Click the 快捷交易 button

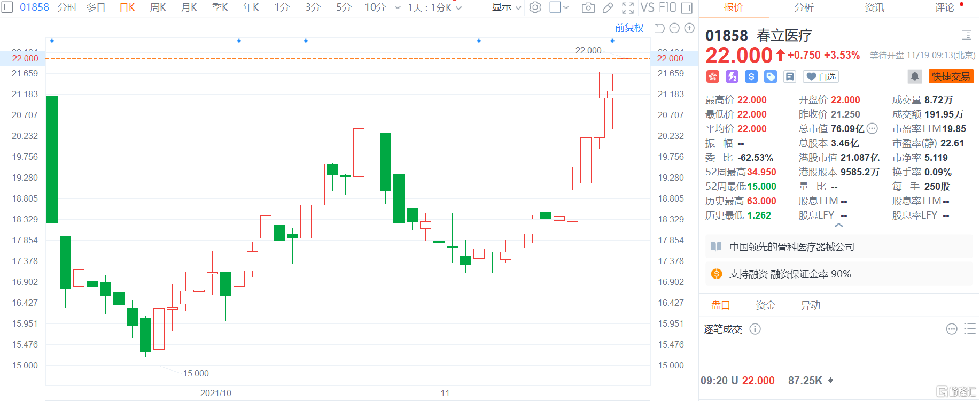[x=951, y=76]
